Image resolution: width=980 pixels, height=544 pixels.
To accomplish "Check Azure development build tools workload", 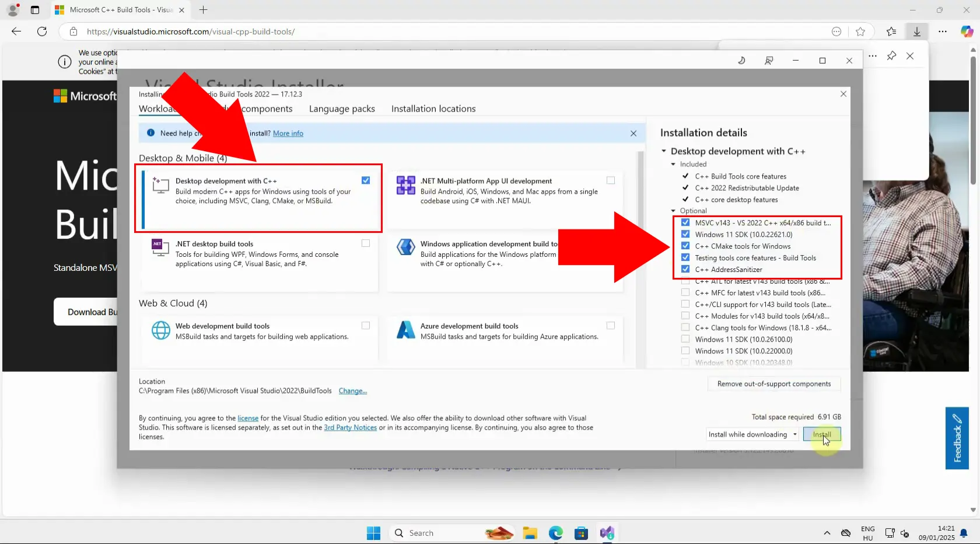I will (611, 326).
